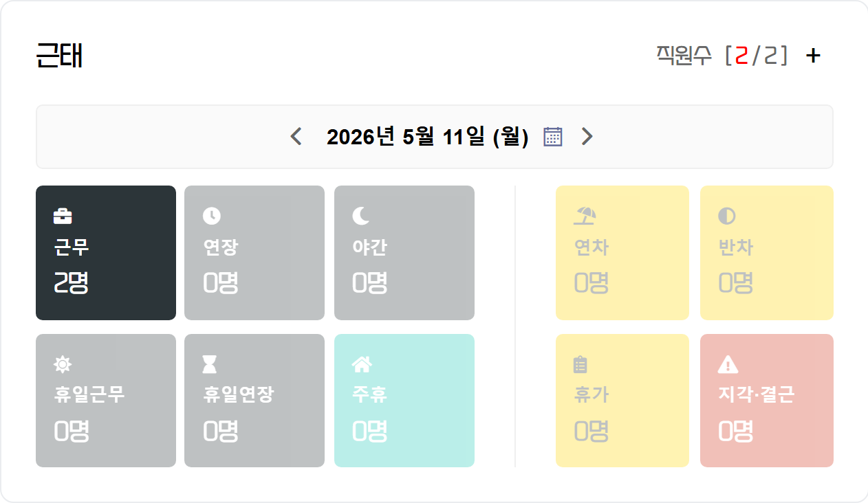Click the briefcase icon on 근무 card
Screen dimensions: 868x503
(63, 216)
